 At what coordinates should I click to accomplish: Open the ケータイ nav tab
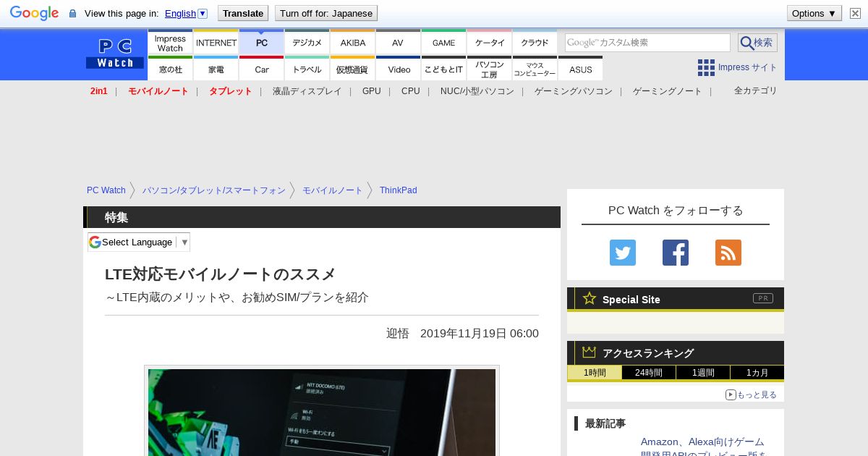click(x=490, y=43)
